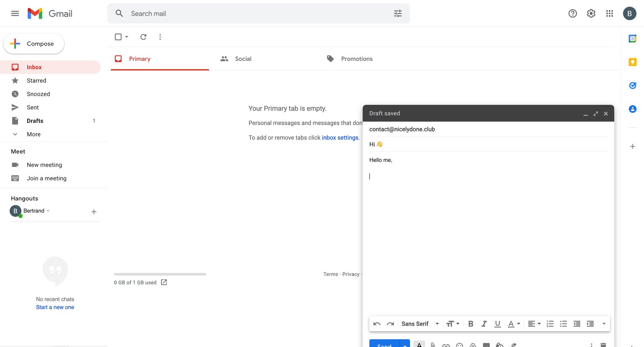
Task: Click the subject field with Hi
Action: [488, 144]
